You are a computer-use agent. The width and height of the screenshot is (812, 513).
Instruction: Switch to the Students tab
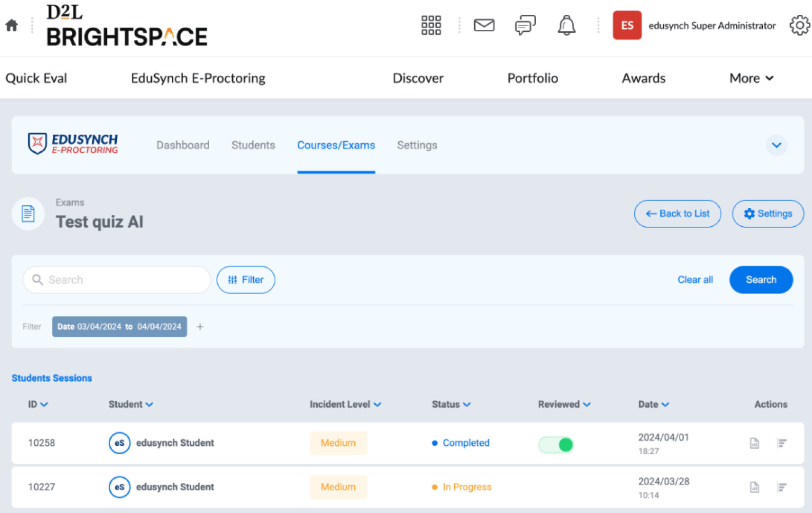point(253,145)
